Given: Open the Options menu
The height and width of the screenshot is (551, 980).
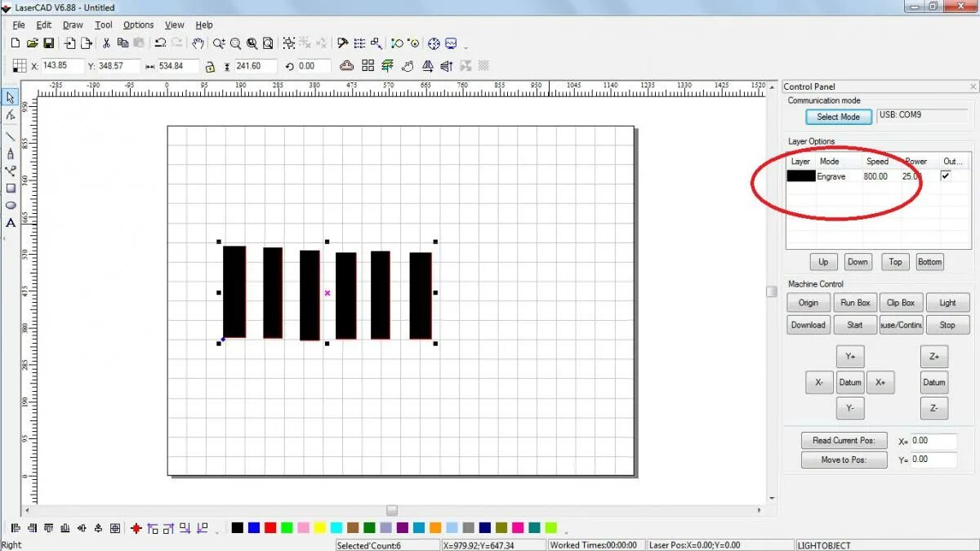Looking at the screenshot, I should click(x=138, y=25).
